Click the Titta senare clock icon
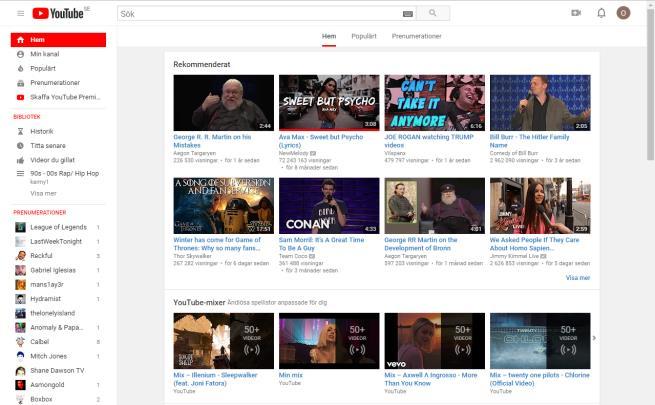Screen dimensions: 655x405 20,146
